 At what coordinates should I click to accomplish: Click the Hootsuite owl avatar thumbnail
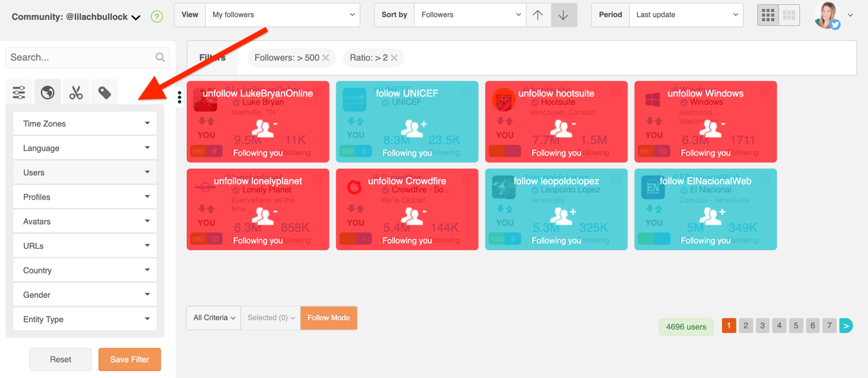504,100
